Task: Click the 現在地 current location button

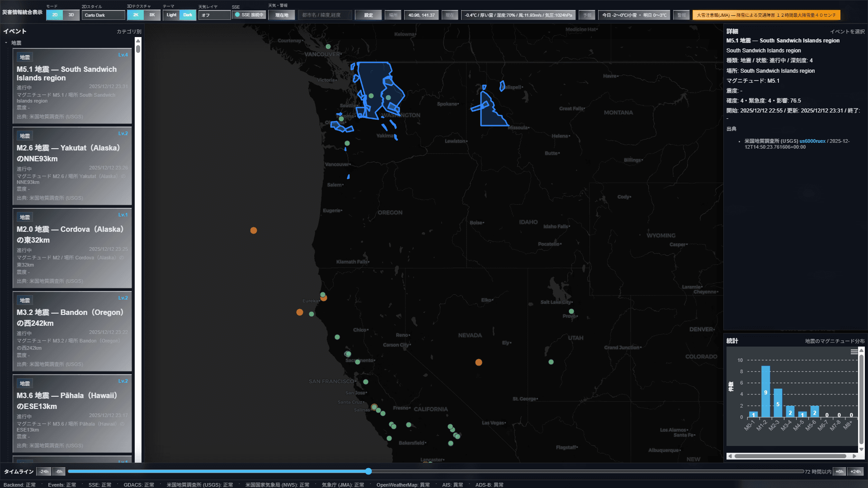Action: (x=282, y=15)
